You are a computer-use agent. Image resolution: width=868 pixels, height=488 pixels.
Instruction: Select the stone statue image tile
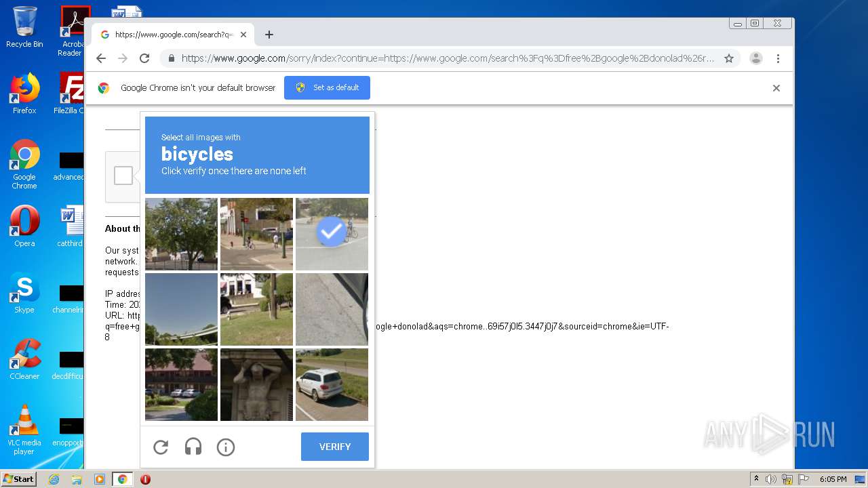tap(256, 384)
